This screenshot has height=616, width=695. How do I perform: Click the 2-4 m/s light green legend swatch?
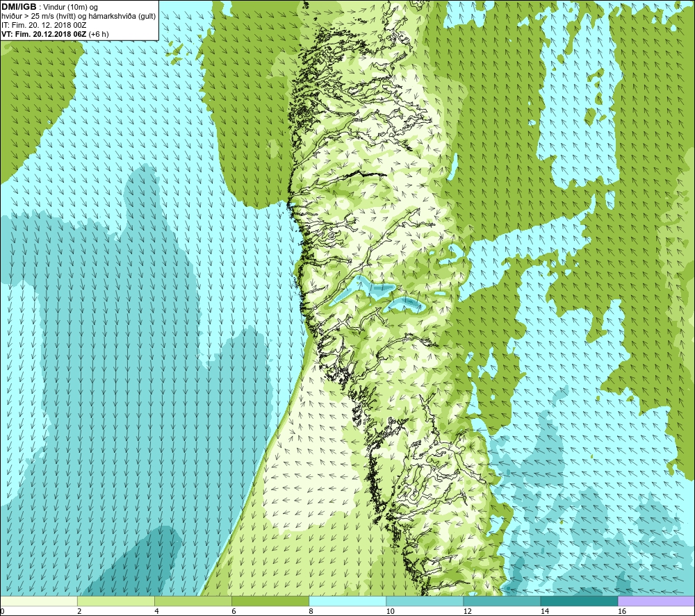coord(115,601)
